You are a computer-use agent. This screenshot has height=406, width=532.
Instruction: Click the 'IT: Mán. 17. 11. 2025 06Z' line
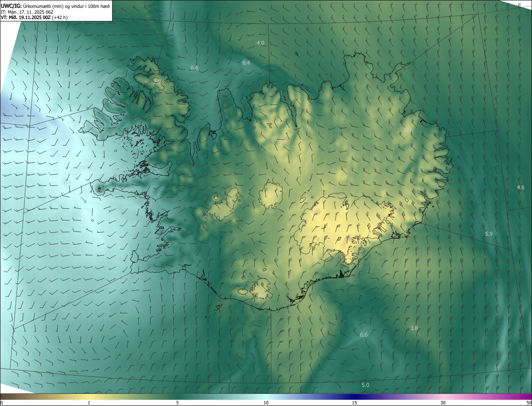[x=28, y=12]
